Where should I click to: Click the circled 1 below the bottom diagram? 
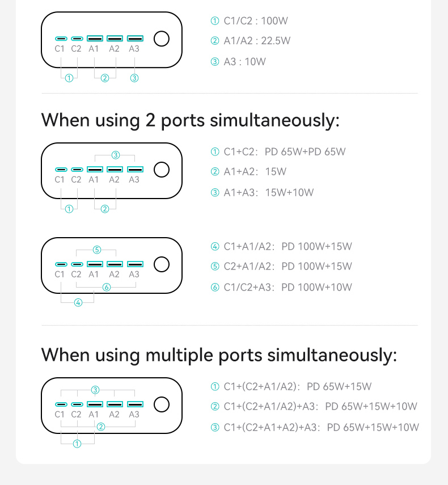click(77, 444)
